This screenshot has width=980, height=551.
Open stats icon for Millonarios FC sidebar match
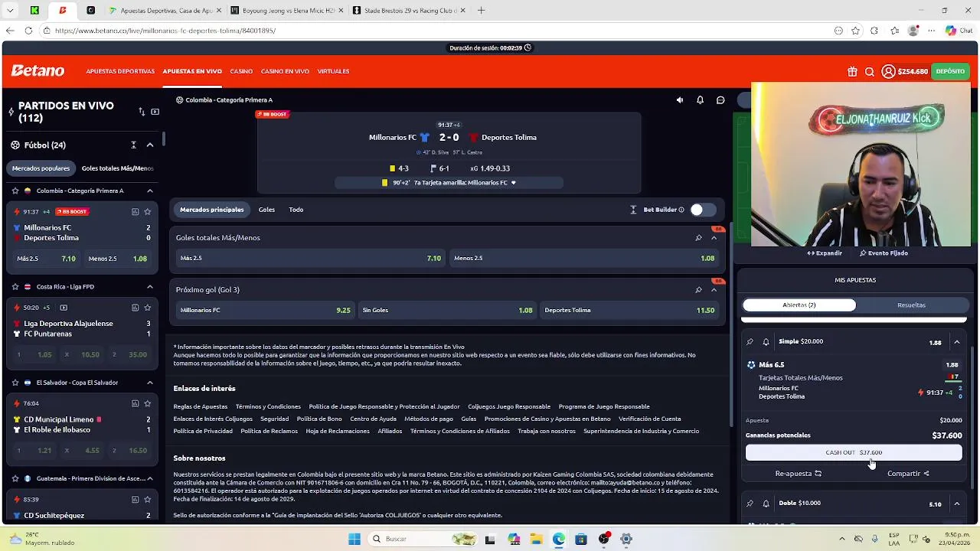tap(135, 212)
